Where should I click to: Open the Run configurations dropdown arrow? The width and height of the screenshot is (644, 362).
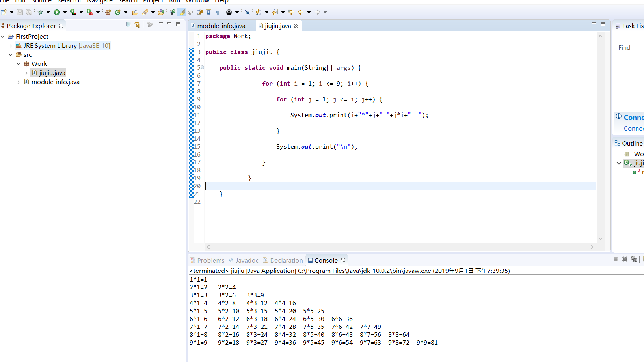65,12
